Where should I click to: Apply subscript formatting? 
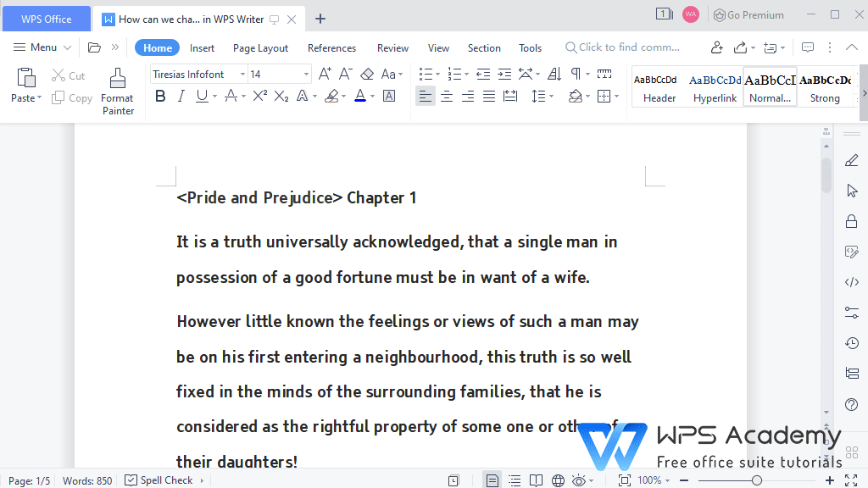click(281, 97)
